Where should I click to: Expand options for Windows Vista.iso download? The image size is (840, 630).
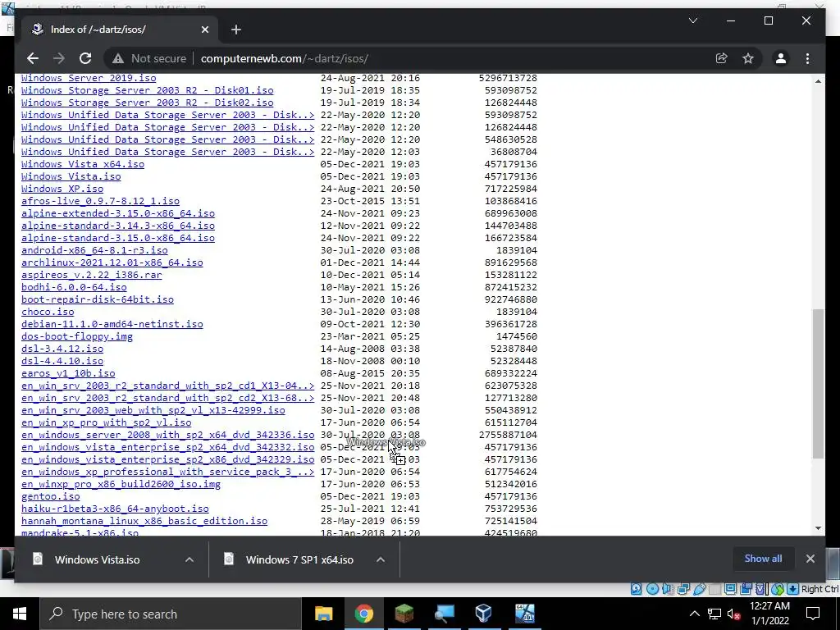pyautogui.click(x=189, y=559)
